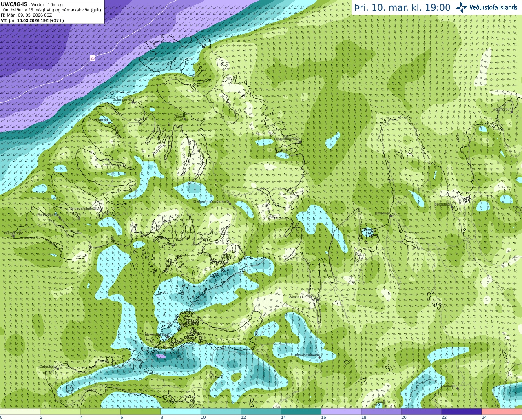Click the Siglufjörður station label

click(x=502, y=109)
